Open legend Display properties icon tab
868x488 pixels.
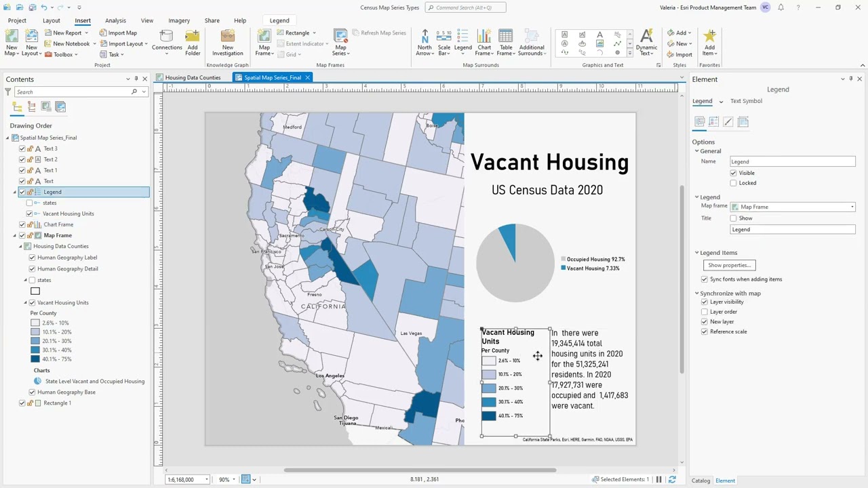click(728, 121)
